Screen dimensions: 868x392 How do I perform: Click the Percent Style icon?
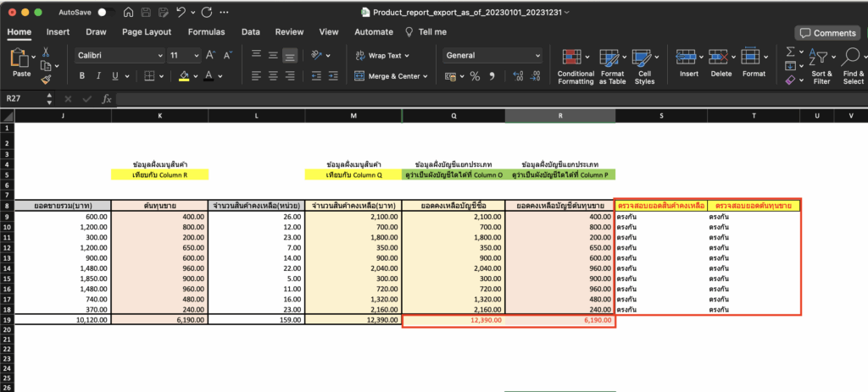pos(475,75)
